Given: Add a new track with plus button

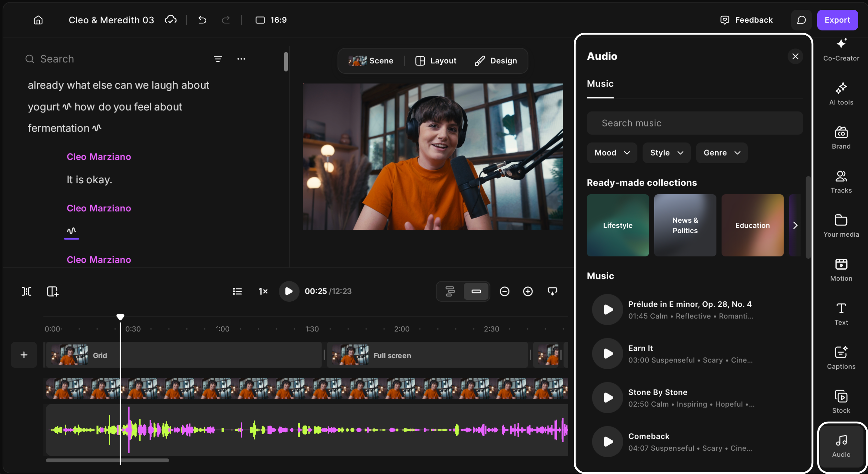Looking at the screenshot, I should coord(24,355).
